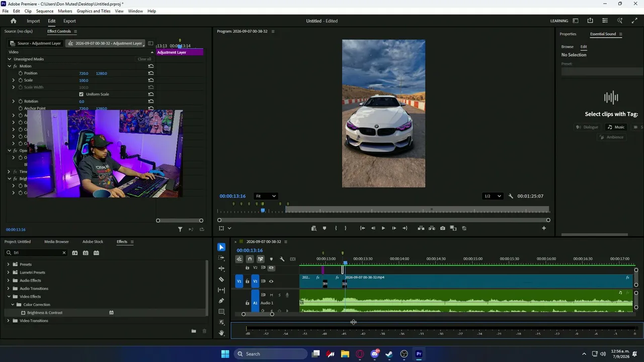The height and width of the screenshot is (362, 644).
Task: Select the Hand tool
Action: pyautogui.click(x=221, y=333)
